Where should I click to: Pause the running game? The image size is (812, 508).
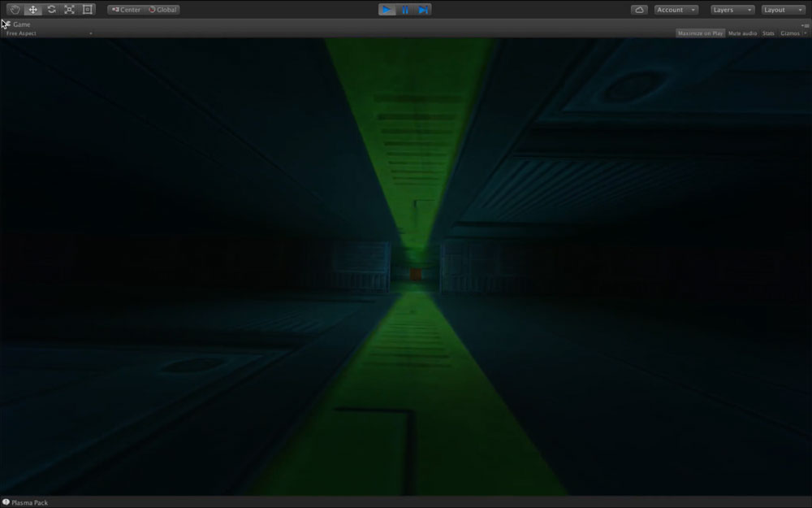click(x=405, y=10)
